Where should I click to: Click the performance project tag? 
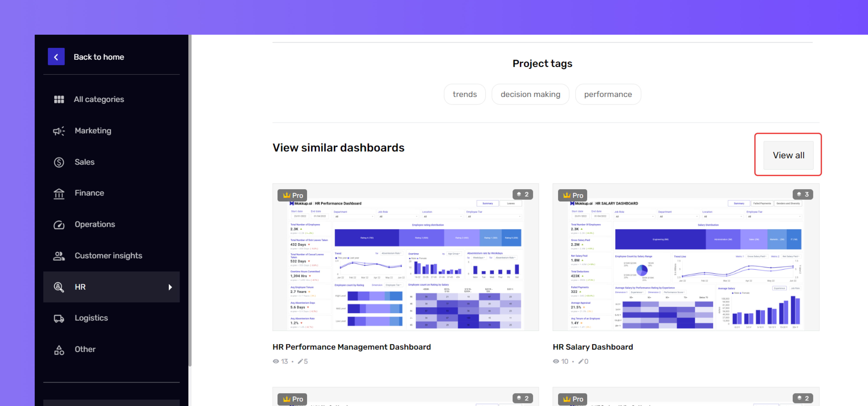tap(608, 94)
